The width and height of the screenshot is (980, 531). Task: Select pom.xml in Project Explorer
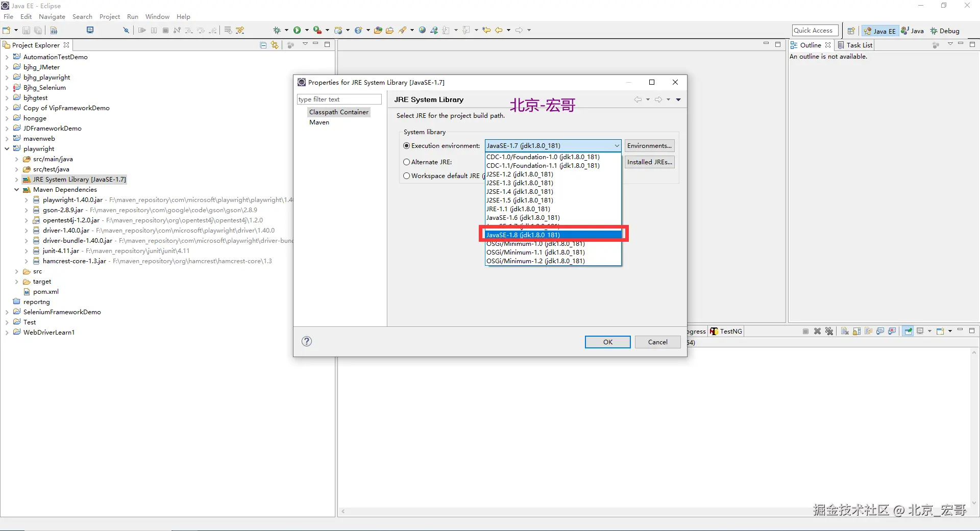[45, 291]
